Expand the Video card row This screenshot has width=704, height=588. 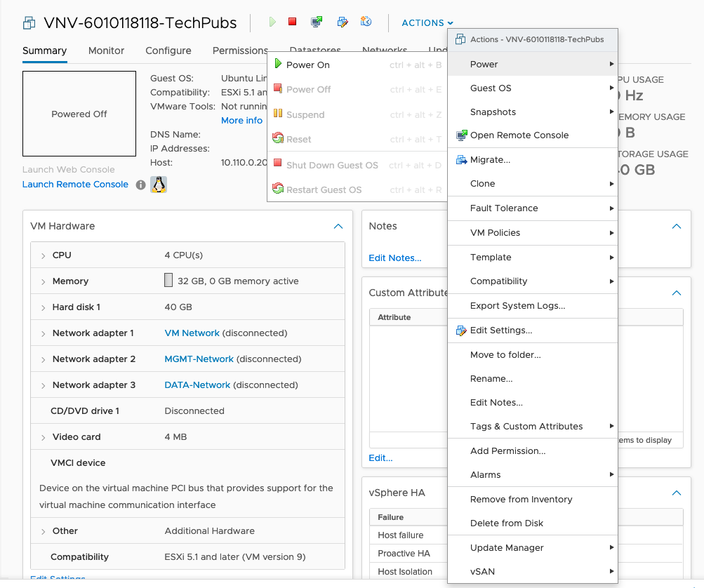click(x=43, y=438)
